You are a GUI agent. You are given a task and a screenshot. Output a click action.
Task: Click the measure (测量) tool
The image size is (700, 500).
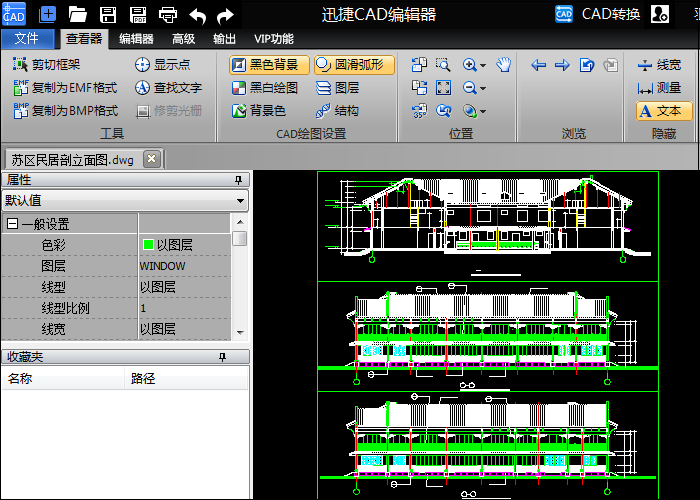click(660, 88)
